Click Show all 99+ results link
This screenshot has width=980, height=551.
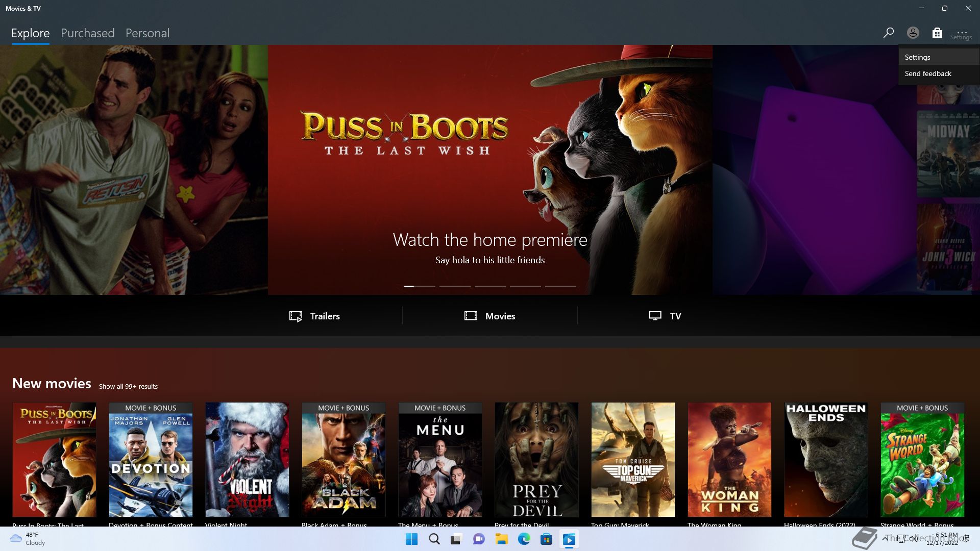click(128, 386)
